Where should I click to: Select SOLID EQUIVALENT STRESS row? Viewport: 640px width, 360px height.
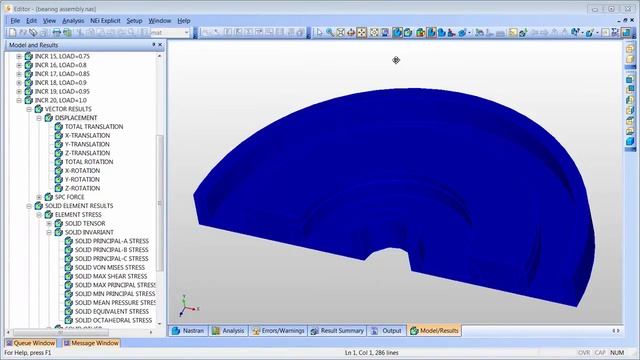pos(112,311)
